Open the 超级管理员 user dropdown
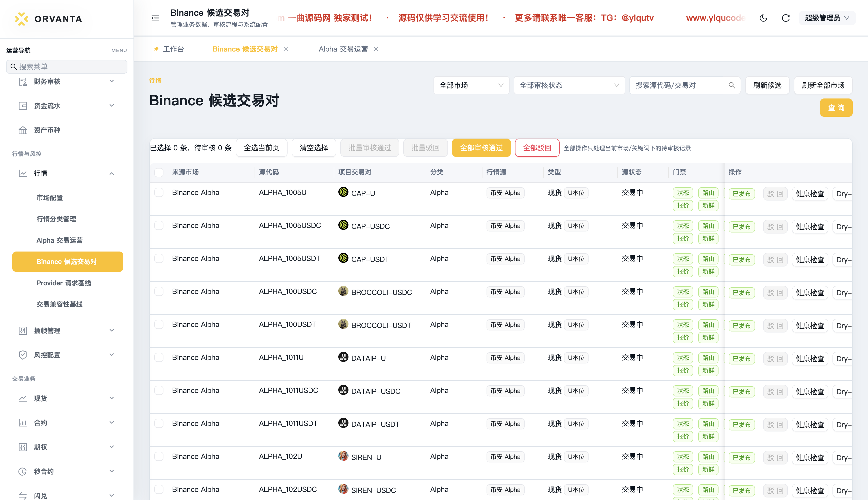Viewport: 868px width, 500px height. coord(827,18)
